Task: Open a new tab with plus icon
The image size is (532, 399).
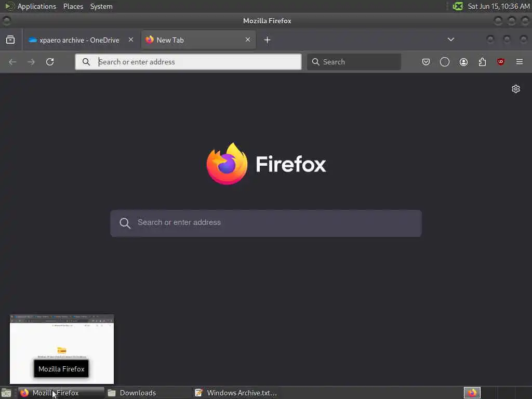Action: click(x=267, y=40)
